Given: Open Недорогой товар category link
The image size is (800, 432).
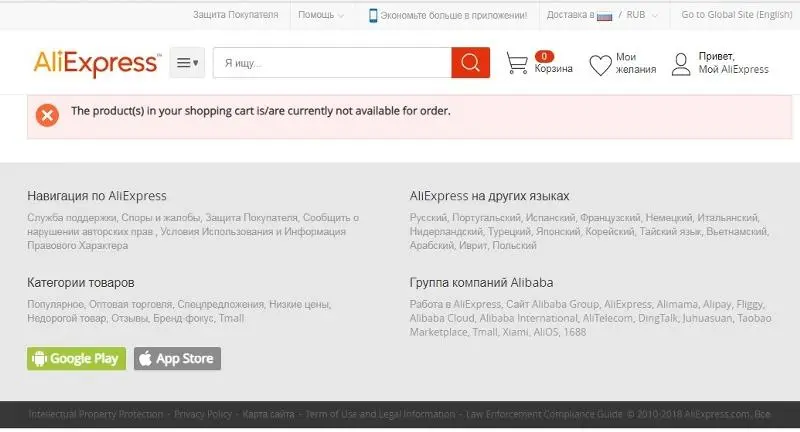Looking at the screenshot, I should pyautogui.click(x=67, y=318).
